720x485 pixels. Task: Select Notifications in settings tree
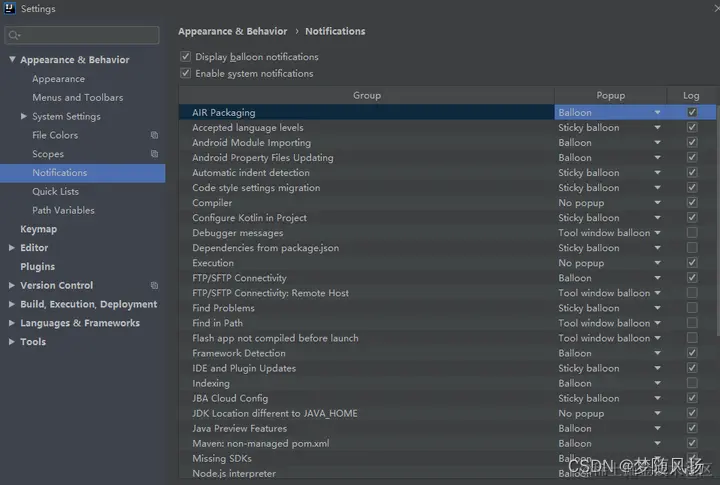(x=83, y=173)
